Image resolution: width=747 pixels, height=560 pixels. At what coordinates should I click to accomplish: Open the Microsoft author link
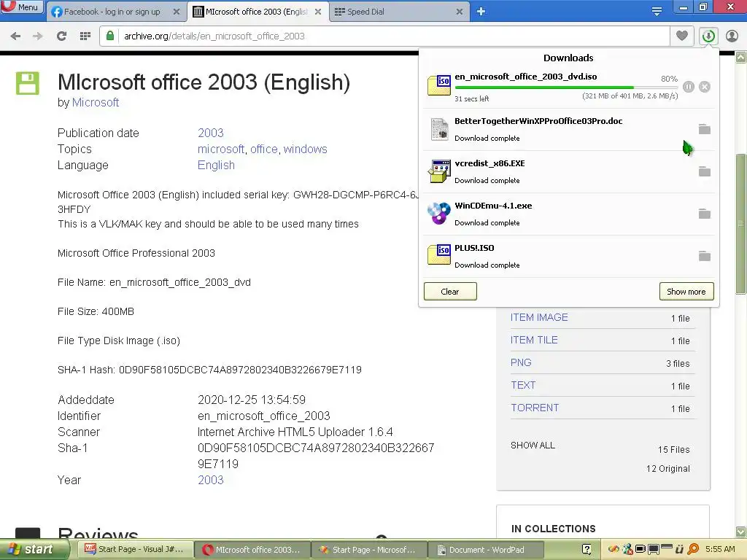[x=96, y=102]
